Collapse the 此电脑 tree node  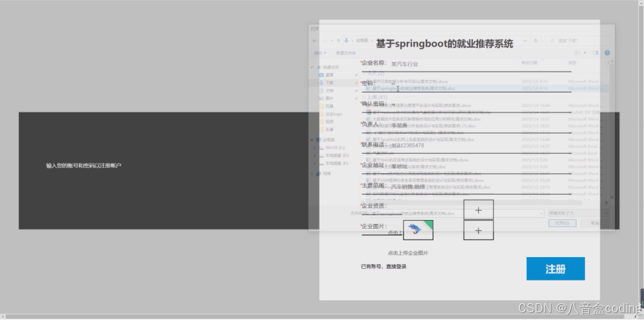click(x=312, y=140)
